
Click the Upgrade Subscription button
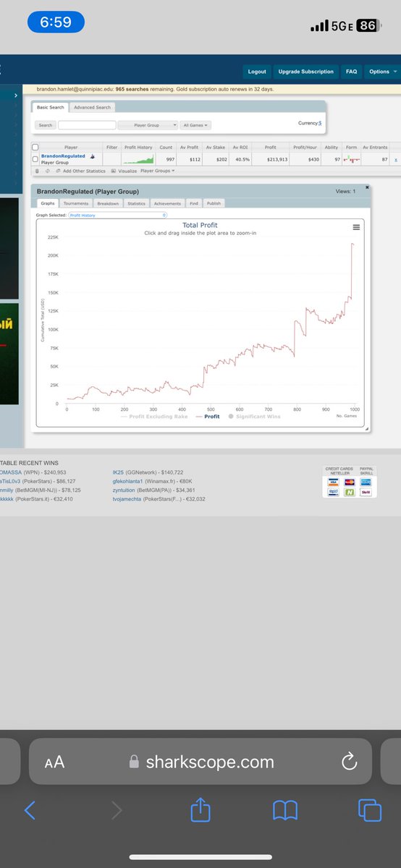click(x=306, y=72)
